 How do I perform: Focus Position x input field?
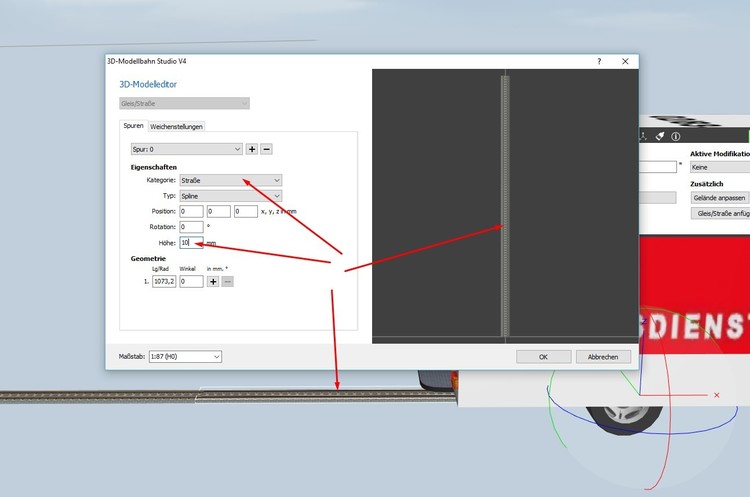coord(191,211)
